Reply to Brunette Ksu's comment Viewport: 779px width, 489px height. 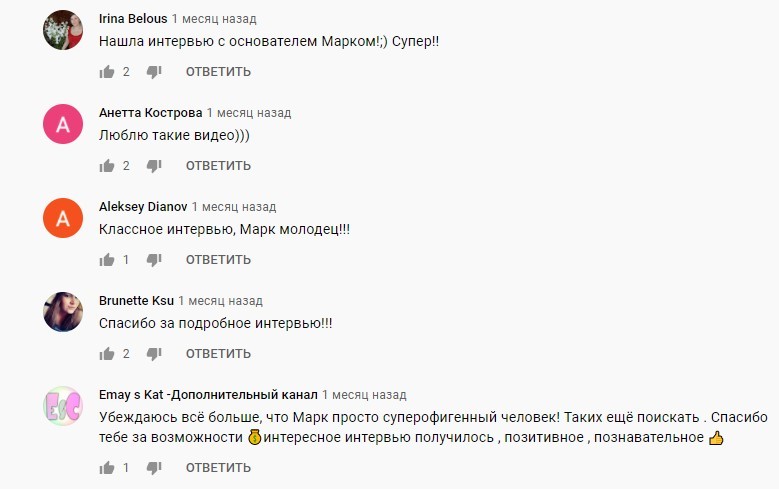[218, 354]
